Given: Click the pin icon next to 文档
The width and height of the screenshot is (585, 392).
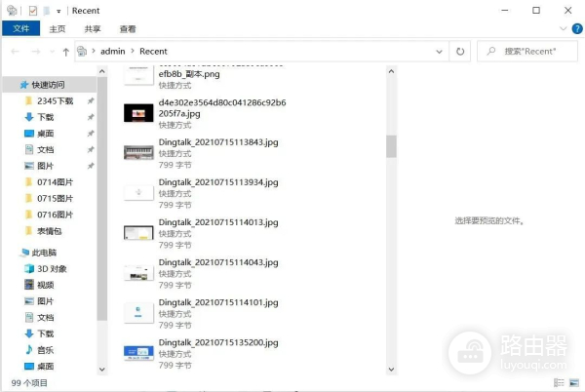Looking at the screenshot, I should coord(91,149).
